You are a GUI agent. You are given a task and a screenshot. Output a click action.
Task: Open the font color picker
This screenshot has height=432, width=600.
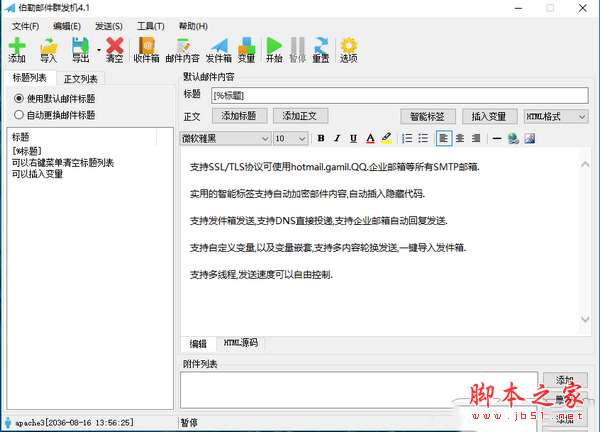pos(371,138)
